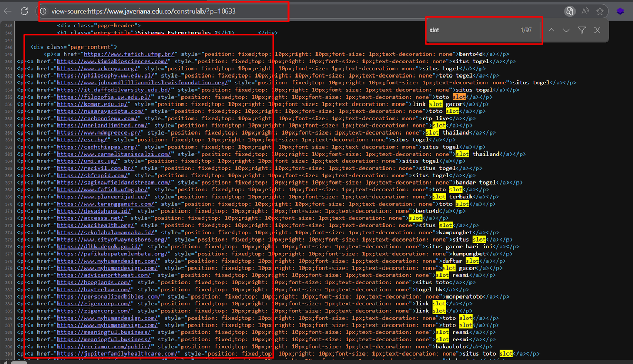Viewport: 633px width, 364px height.
Task: Select the 'togel hk' anchor text
Action: (x=429, y=289)
